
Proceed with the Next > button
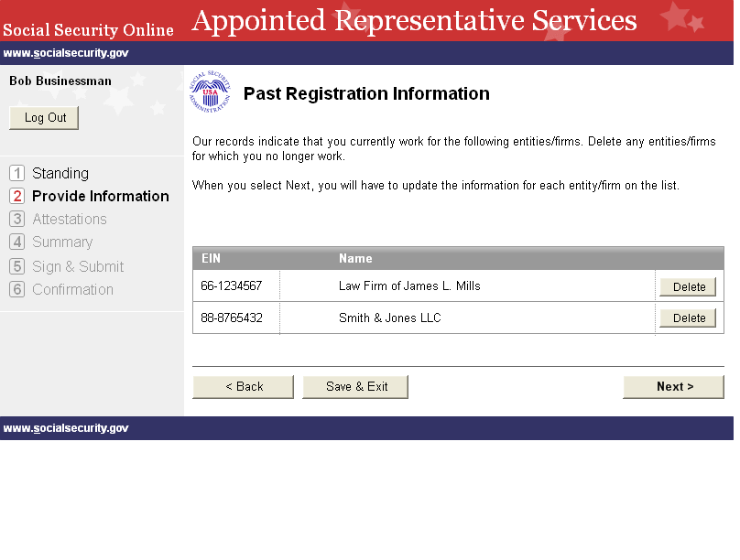(x=673, y=387)
